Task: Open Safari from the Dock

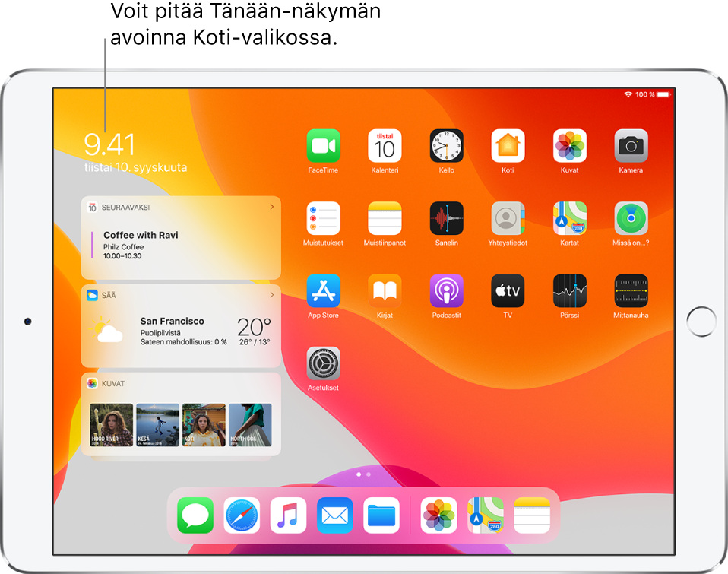Action: coord(242,515)
